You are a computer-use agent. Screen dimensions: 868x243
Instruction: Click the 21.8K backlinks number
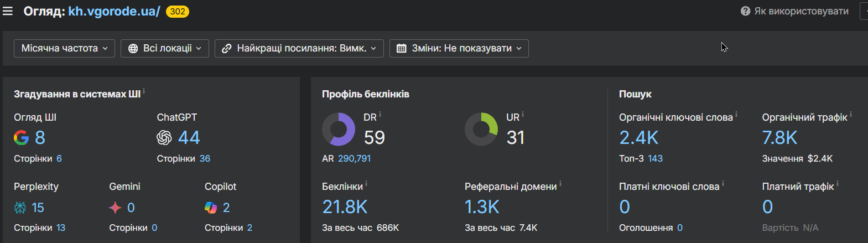click(345, 207)
